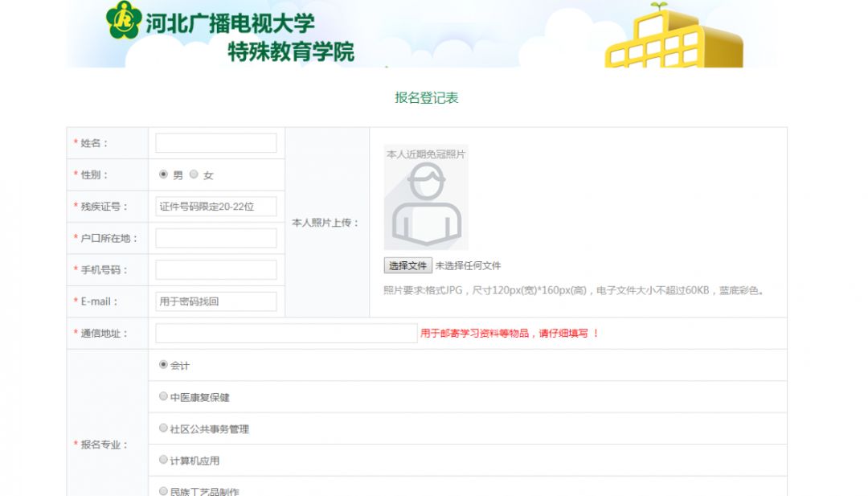Focus the E-mail input field

(x=216, y=301)
